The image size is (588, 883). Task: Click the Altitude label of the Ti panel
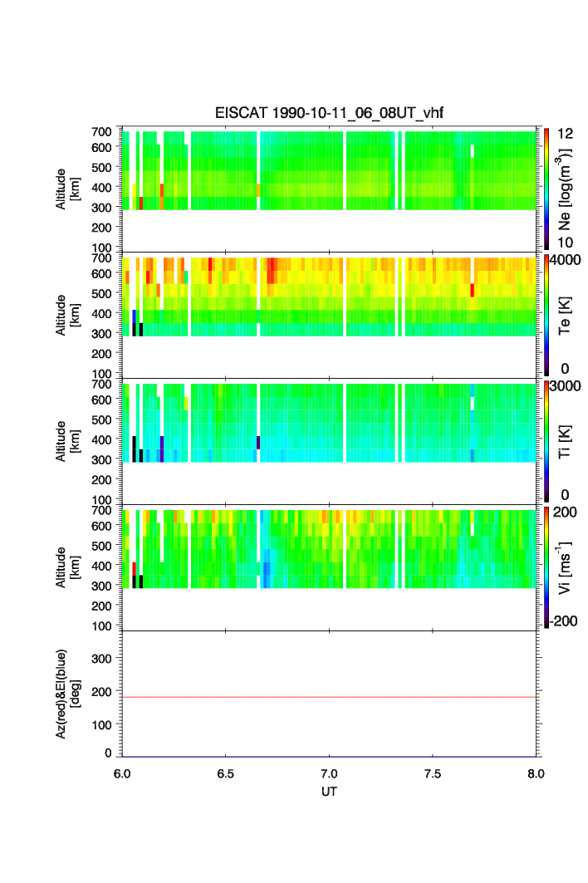(x=67, y=442)
